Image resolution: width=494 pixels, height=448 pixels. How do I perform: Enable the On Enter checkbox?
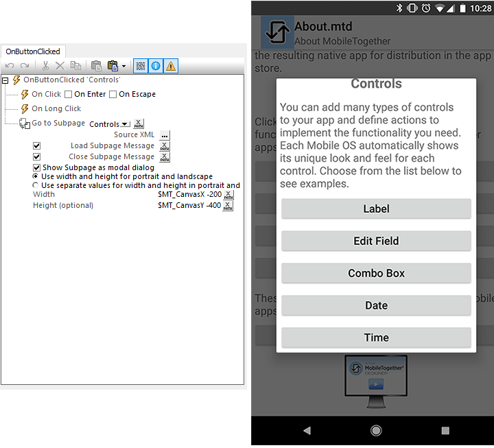coord(69,95)
